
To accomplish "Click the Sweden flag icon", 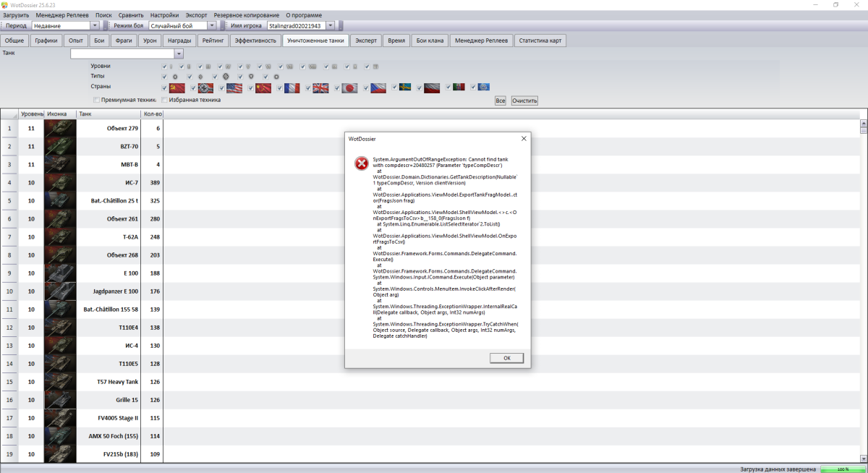I will (x=405, y=87).
